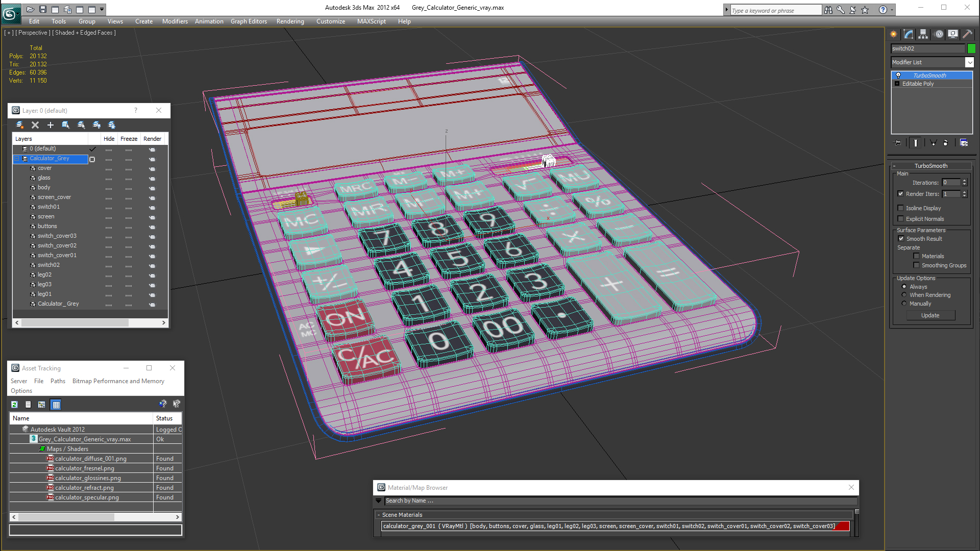This screenshot has height=551, width=980.
Task: Open Asset Tracking Paths menu
Action: click(x=58, y=381)
